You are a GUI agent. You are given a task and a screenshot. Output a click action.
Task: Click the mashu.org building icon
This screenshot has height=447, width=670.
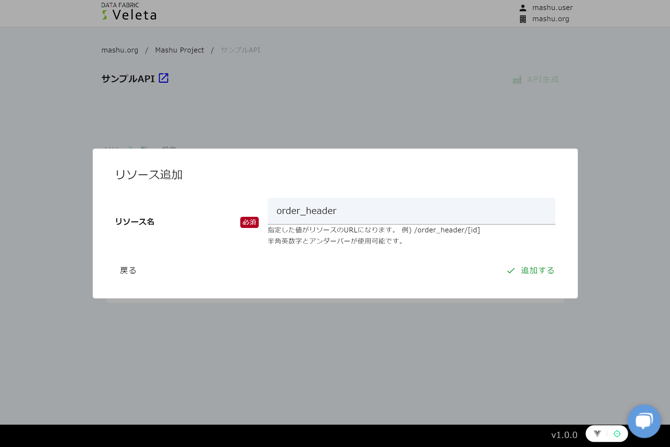522,19
